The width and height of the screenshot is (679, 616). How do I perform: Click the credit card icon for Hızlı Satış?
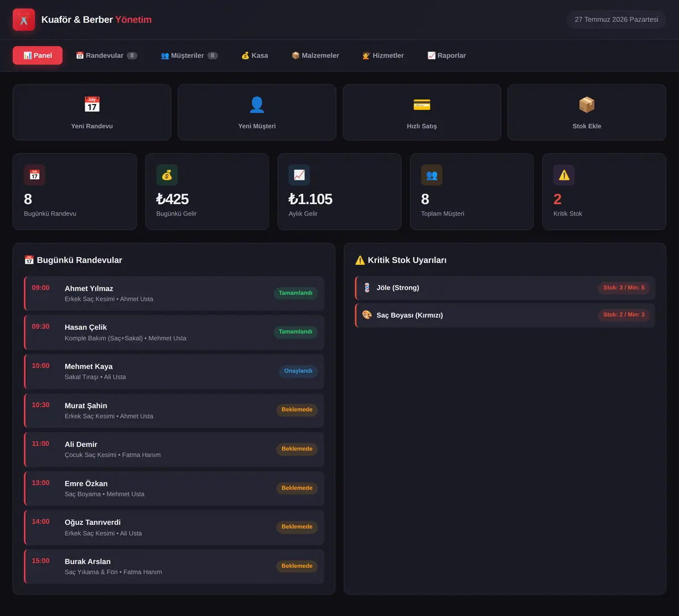click(422, 105)
